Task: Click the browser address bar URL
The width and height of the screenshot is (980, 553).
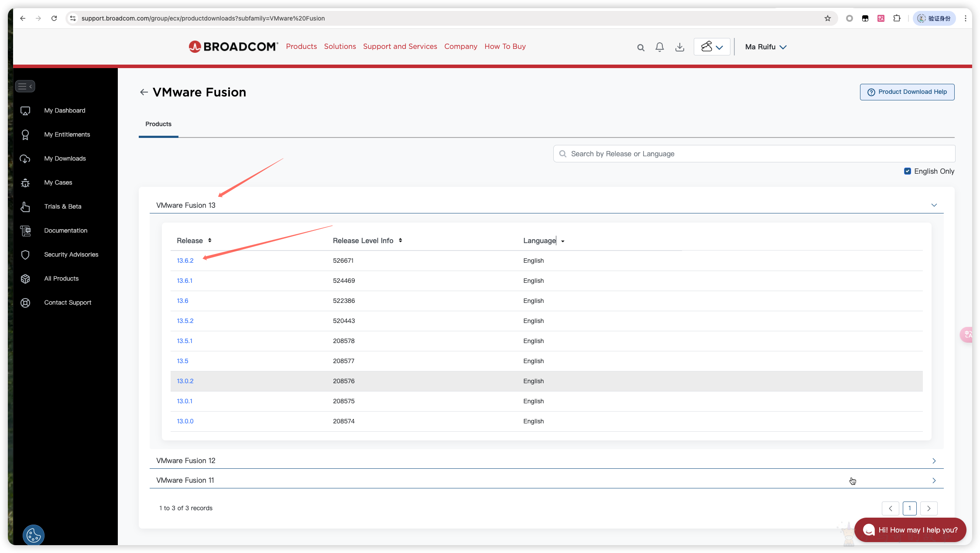Action: click(x=203, y=18)
